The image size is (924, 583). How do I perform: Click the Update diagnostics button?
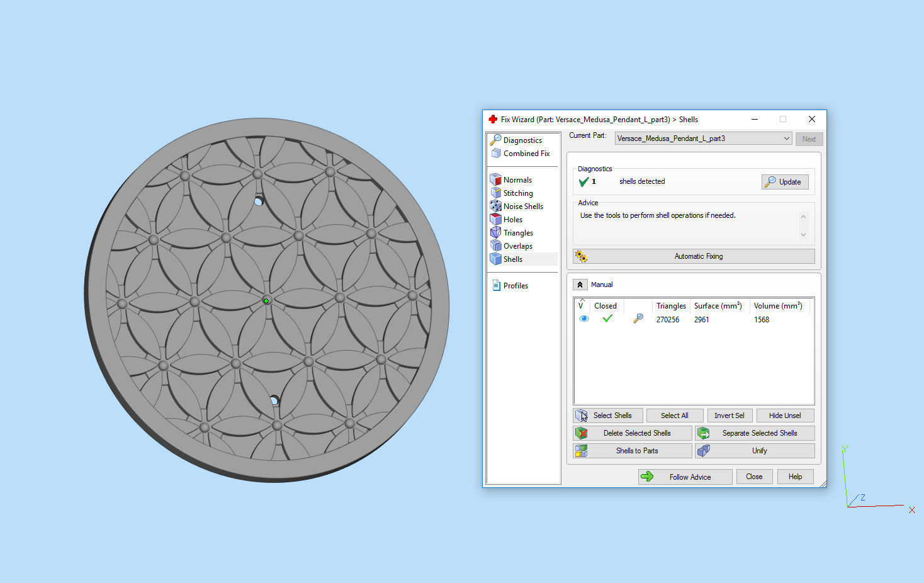tap(785, 182)
